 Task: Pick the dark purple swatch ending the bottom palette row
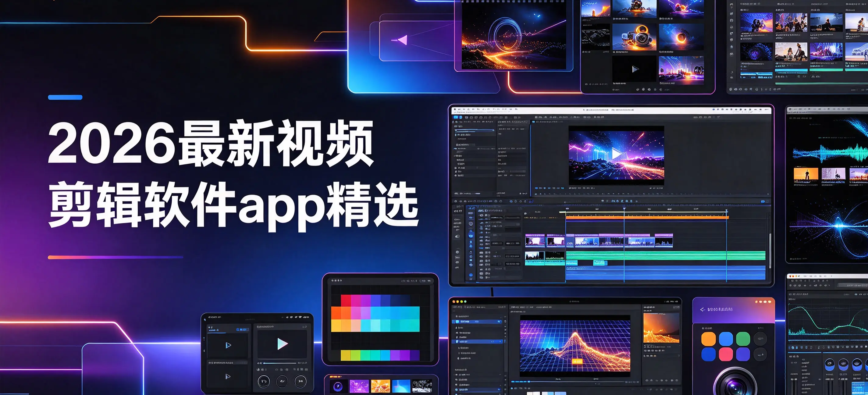point(414,355)
